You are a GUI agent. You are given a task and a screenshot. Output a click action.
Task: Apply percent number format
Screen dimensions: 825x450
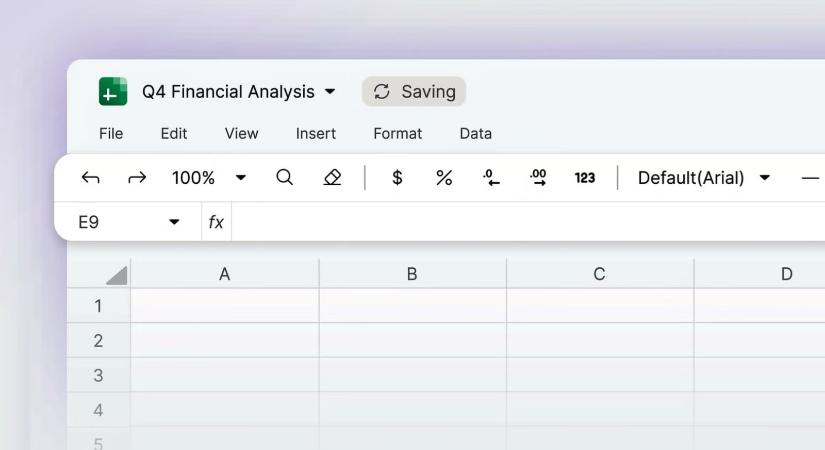pyautogui.click(x=444, y=178)
